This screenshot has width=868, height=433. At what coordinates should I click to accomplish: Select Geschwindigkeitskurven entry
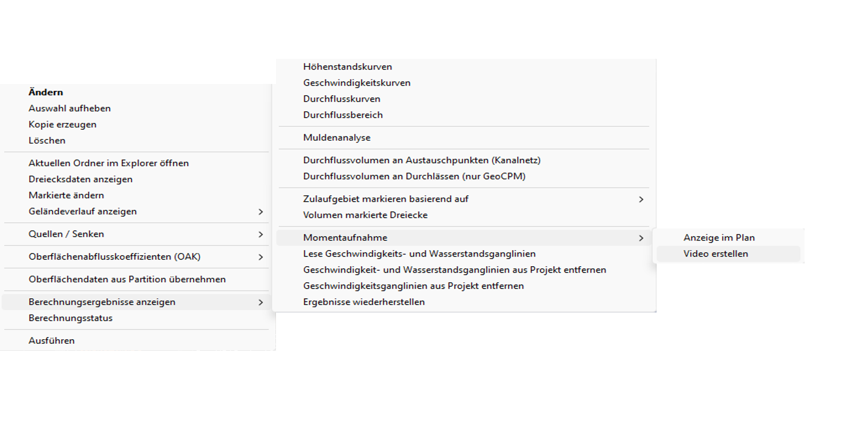tap(357, 83)
